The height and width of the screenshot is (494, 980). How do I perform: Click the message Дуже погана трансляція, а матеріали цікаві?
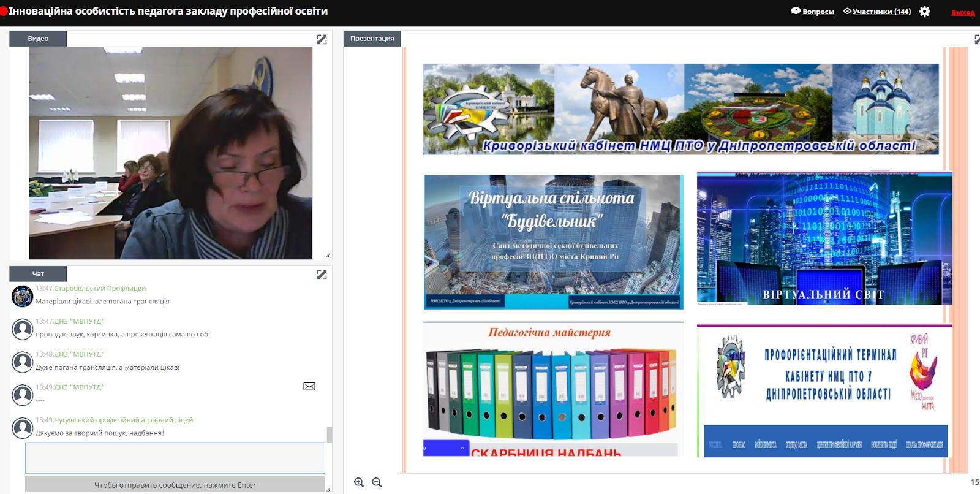(107, 367)
